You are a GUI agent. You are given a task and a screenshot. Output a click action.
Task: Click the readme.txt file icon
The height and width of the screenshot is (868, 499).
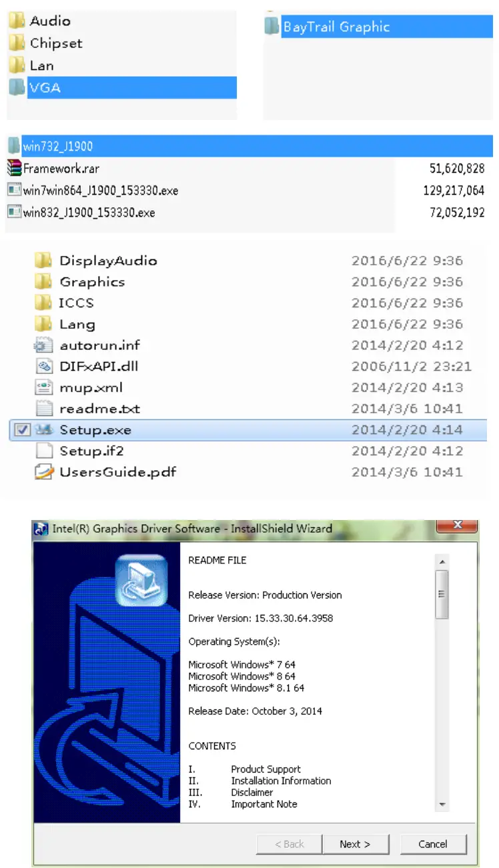coord(43,409)
